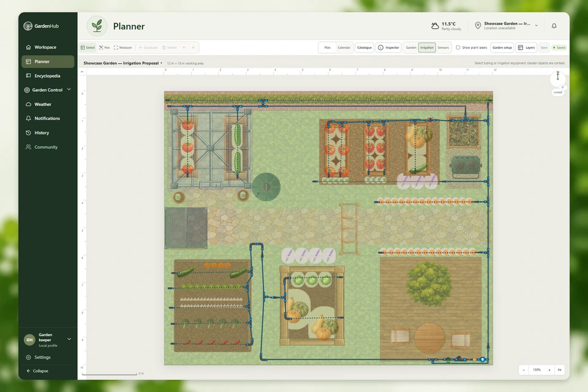588x392 pixels.
Task: Click the 100% zoom level readout
Action: click(x=537, y=370)
